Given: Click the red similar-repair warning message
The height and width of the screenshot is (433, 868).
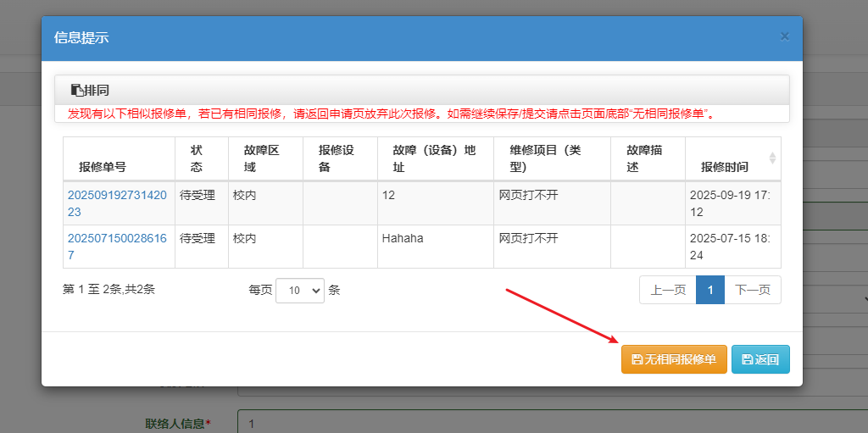Looking at the screenshot, I should (x=392, y=114).
